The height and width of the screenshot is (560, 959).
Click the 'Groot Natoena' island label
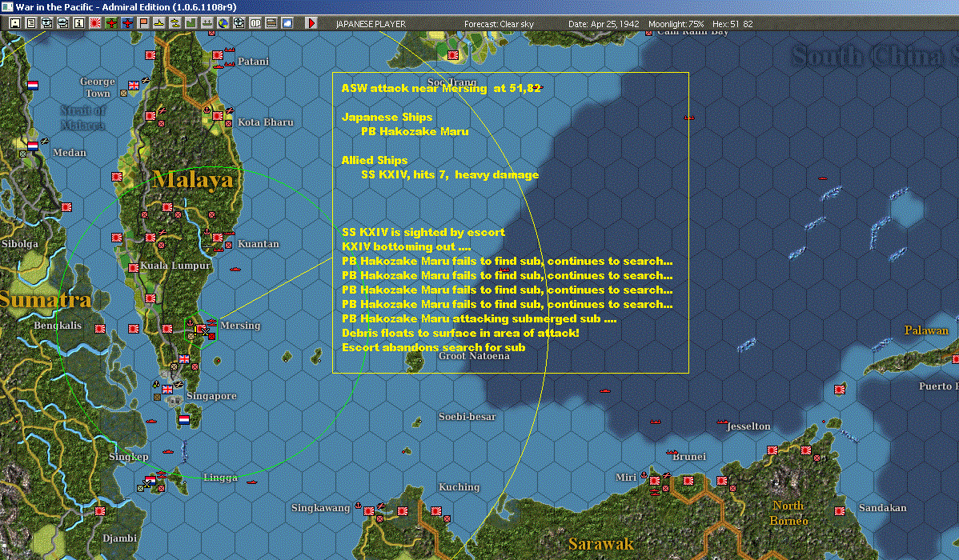[474, 356]
